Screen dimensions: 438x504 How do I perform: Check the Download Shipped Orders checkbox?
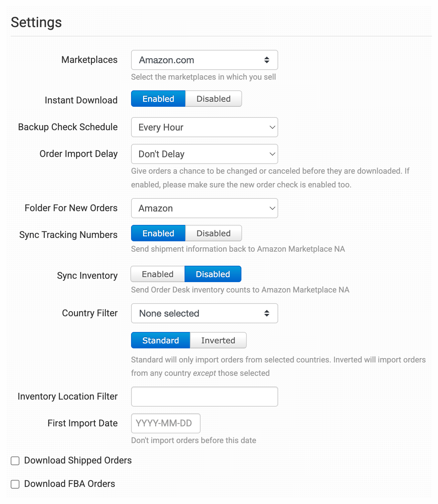[15, 461]
